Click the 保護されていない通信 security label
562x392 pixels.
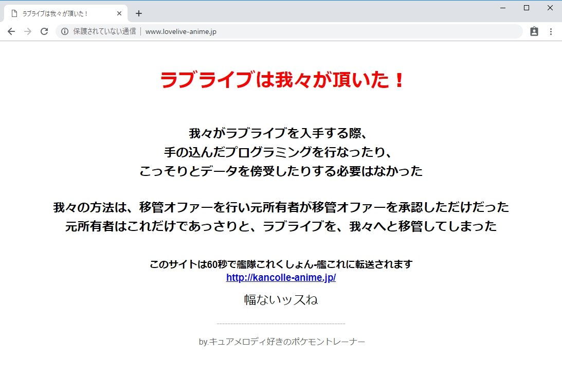[x=104, y=31]
